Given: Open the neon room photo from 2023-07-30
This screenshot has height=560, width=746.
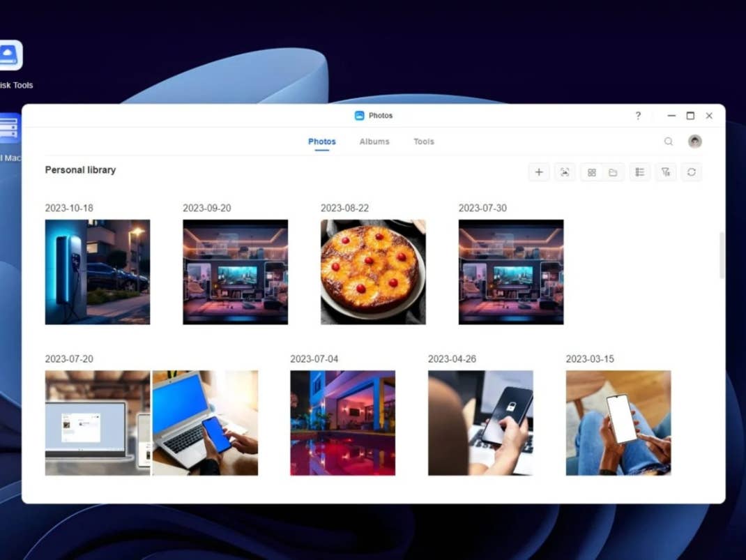Looking at the screenshot, I should click(511, 272).
